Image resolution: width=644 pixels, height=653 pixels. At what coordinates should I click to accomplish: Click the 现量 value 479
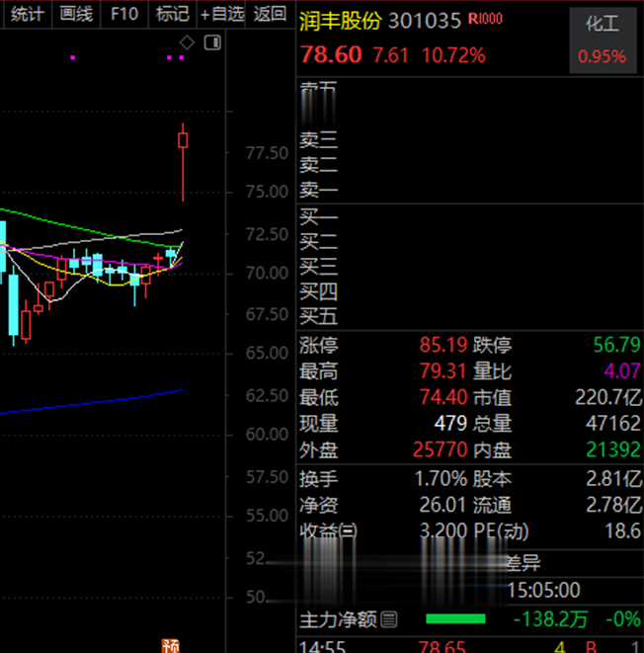click(x=450, y=424)
